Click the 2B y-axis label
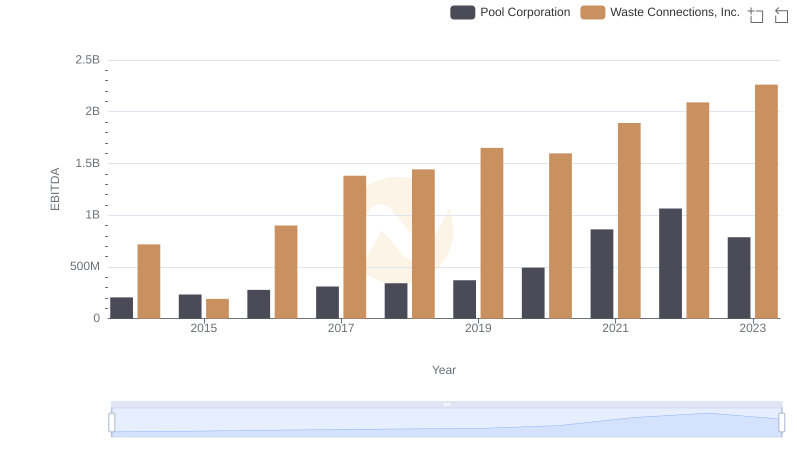800x461 pixels. pyautogui.click(x=92, y=112)
